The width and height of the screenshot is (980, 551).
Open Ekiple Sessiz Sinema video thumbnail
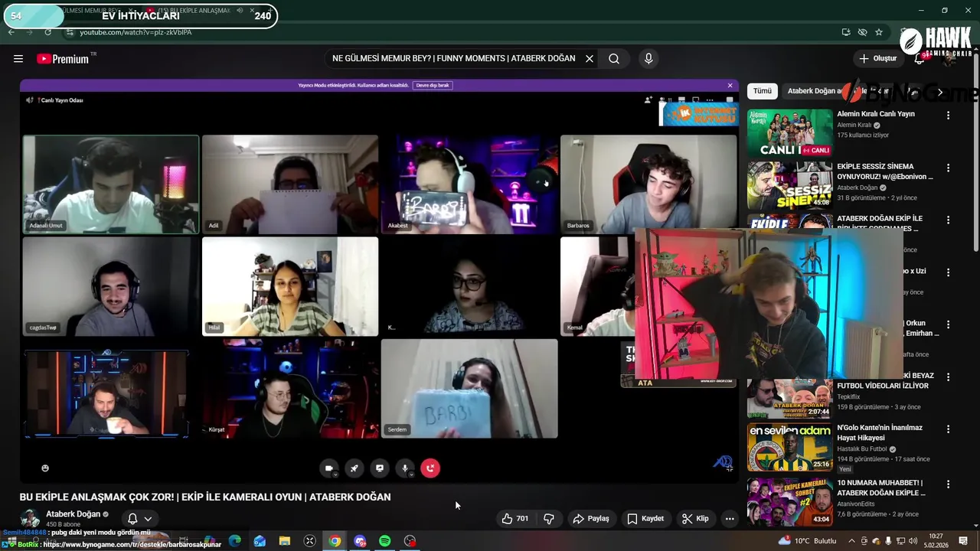pyautogui.click(x=789, y=185)
